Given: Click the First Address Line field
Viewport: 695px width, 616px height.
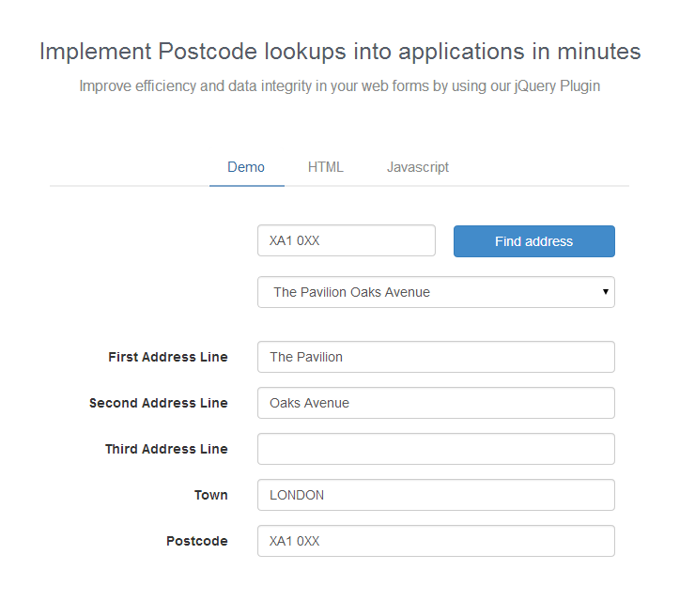Looking at the screenshot, I should (x=436, y=357).
